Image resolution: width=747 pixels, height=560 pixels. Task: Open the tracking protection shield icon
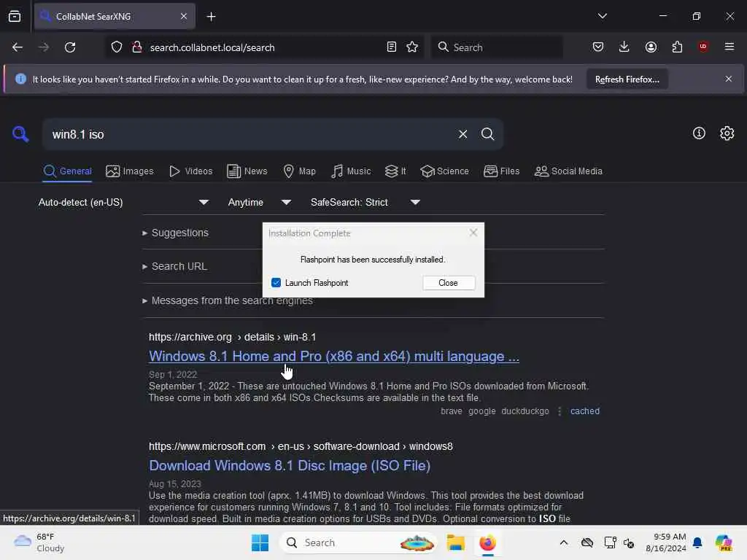click(117, 47)
